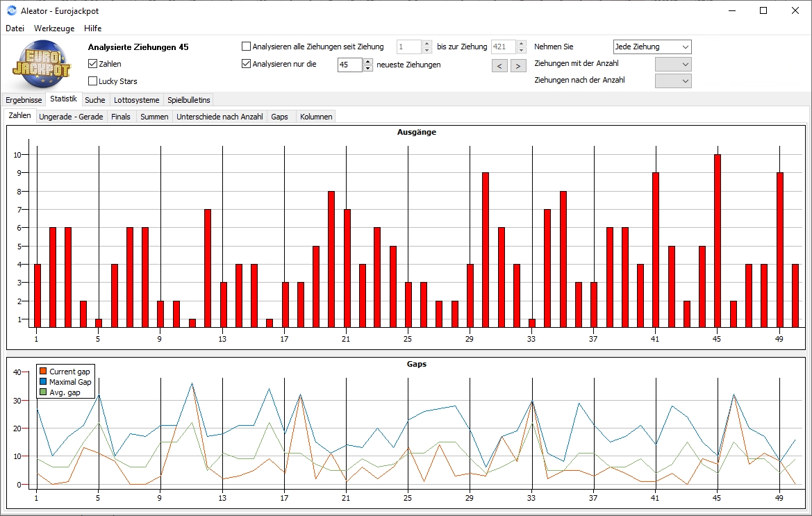Open the Ungerade - Gerade sub-tab
The image size is (812, 516).
(x=71, y=117)
